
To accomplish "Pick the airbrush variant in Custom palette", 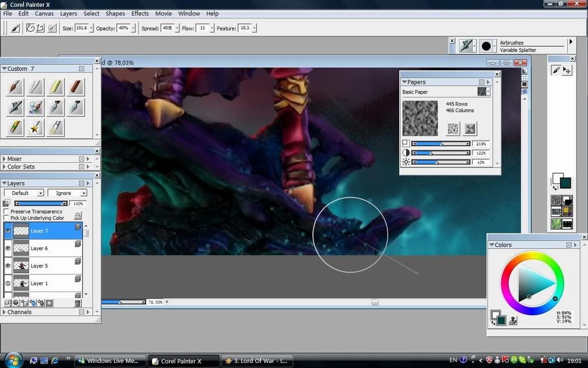I will click(15, 108).
